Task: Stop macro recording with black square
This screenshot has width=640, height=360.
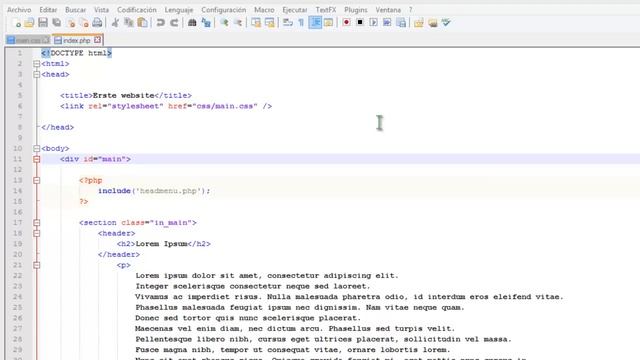Action: tap(360, 22)
